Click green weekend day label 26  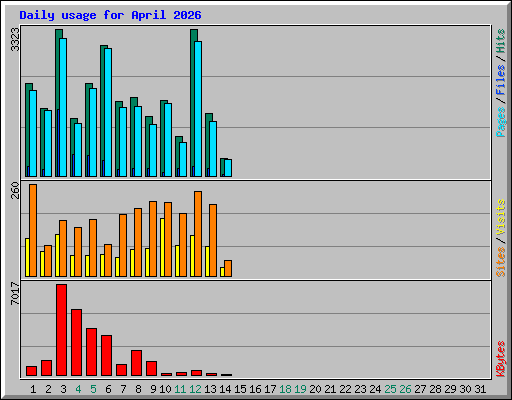[405, 389]
